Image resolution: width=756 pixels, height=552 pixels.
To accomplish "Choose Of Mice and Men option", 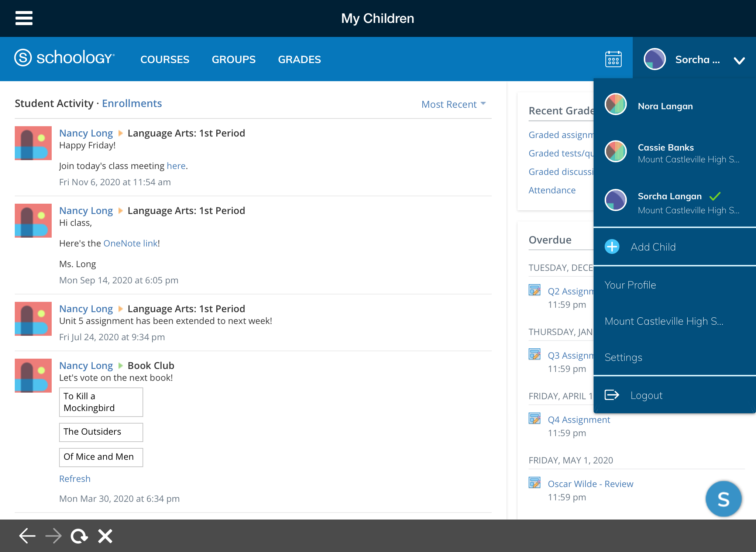I will 101,457.
